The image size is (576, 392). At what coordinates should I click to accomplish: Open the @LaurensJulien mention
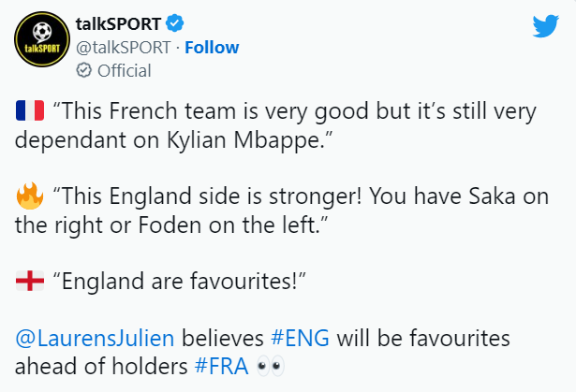(95, 338)
